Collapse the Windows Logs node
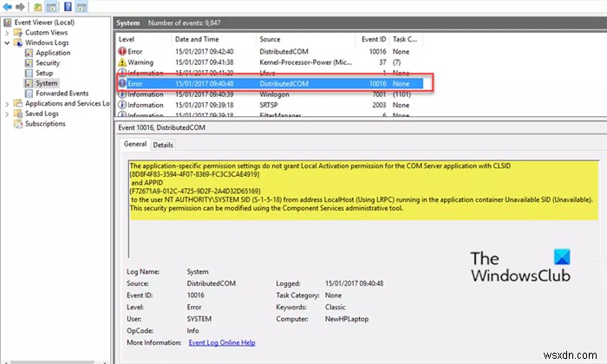The width and height of the screenshot is (607, 364). pyautogui.click(x=7, y=43)
